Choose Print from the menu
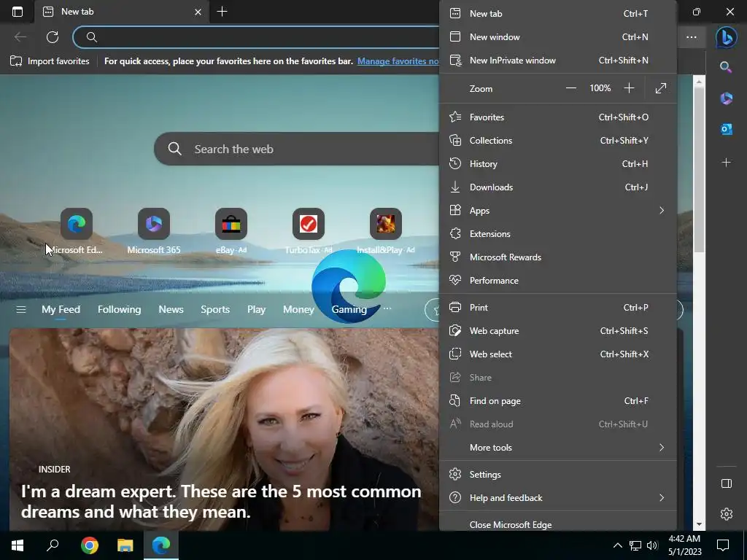This screenshot has width=747, height=560. click(x=558, y=308)
